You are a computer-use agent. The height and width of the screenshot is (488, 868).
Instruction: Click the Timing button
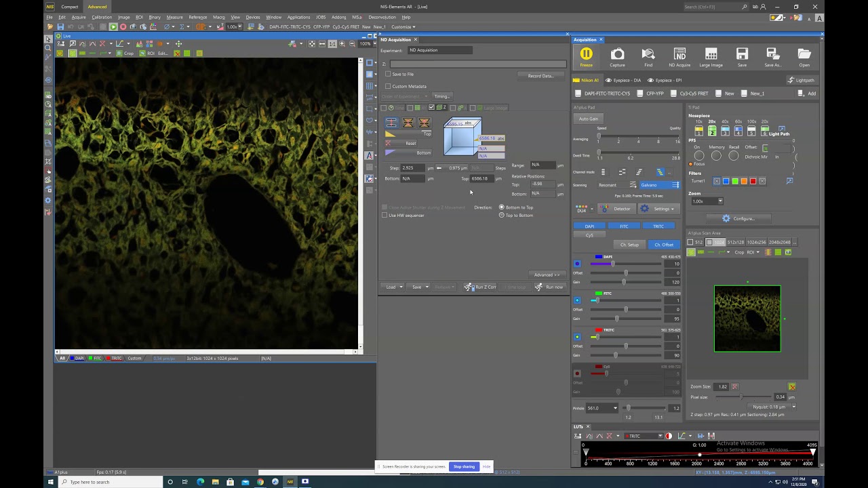coord(441,96)
